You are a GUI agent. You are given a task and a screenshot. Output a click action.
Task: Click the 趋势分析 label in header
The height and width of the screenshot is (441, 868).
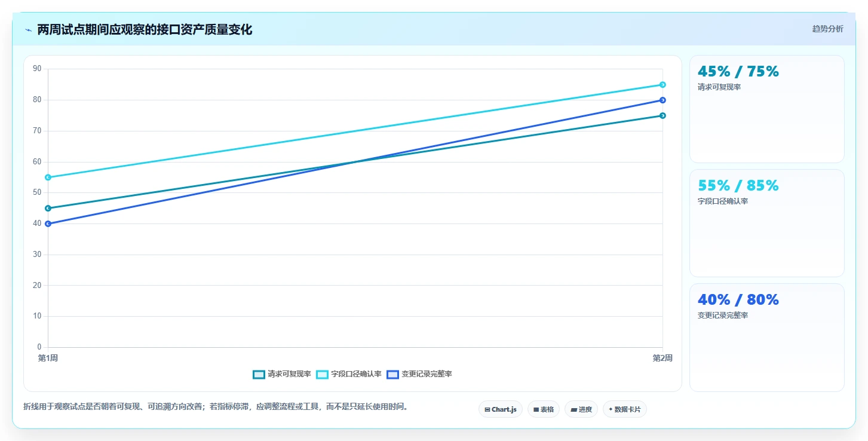click(827, 29)
